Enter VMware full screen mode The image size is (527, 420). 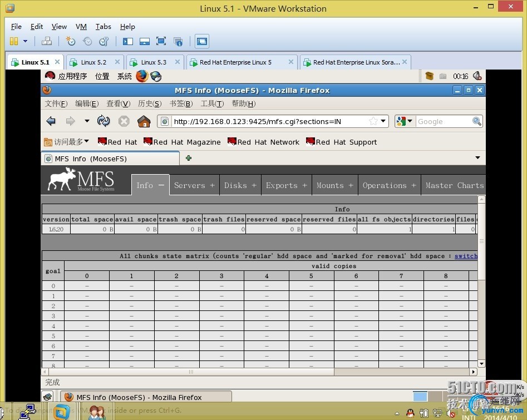point(161,41)
